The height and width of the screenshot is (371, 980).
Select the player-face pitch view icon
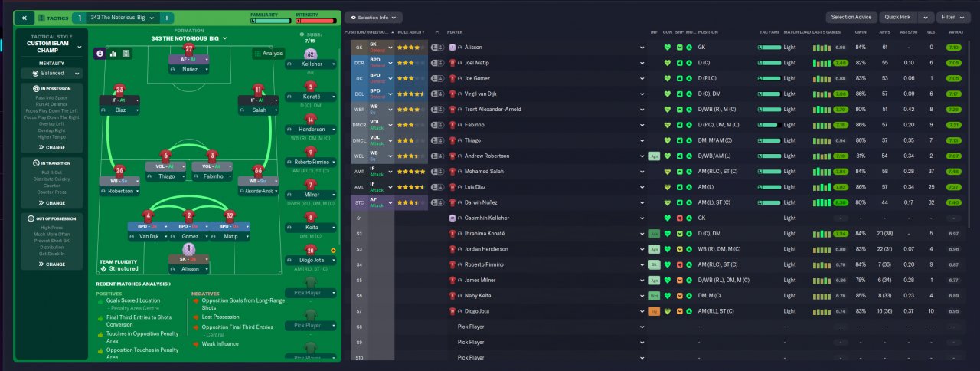(x=100, y=54)
